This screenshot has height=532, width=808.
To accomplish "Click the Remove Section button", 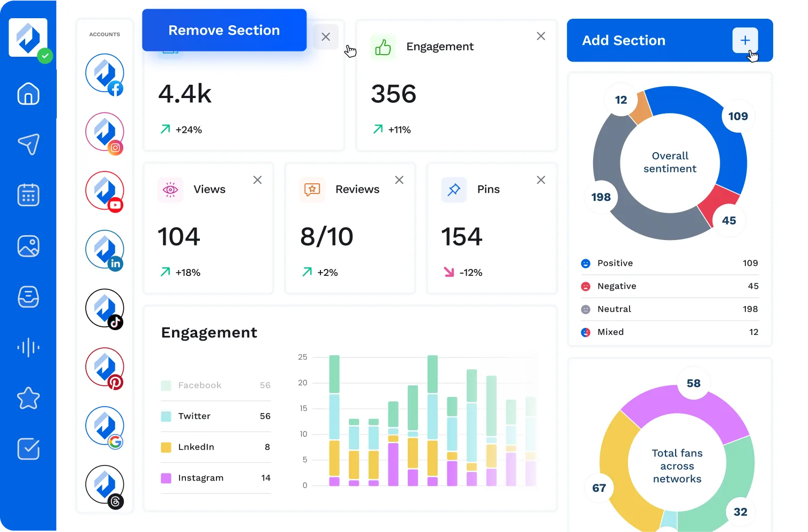I will [x=224, y=30].
